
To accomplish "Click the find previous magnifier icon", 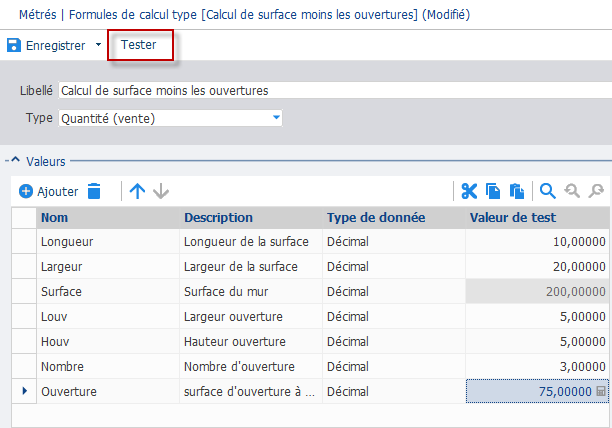I will pyautogui.click(x=572, y=191).
